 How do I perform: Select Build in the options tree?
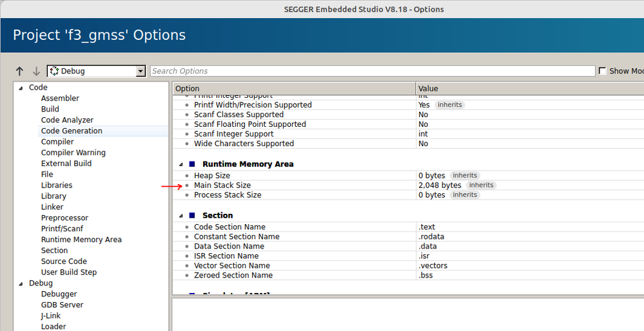coord(50,109)
